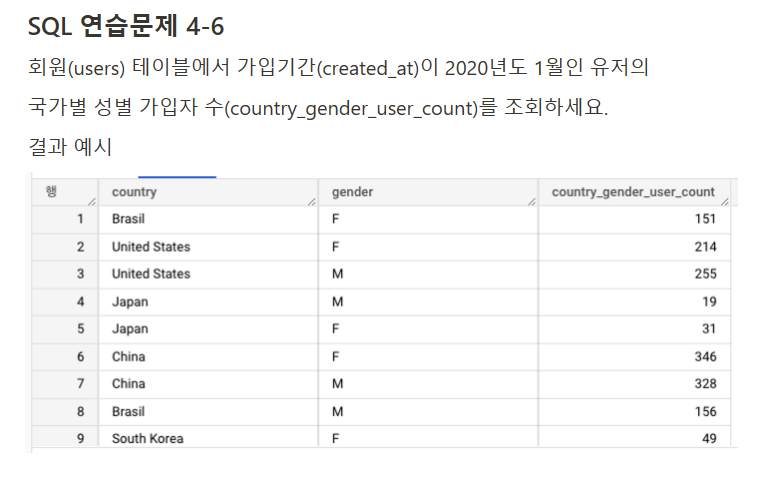
Task: Click the count value 328
Action: pyautogui.click(x=705, y=384)
